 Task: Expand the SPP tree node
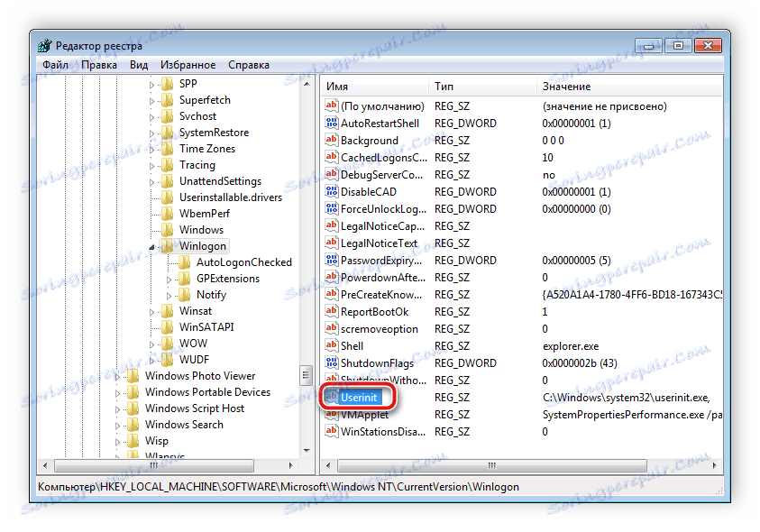click(x=151, y=85)
